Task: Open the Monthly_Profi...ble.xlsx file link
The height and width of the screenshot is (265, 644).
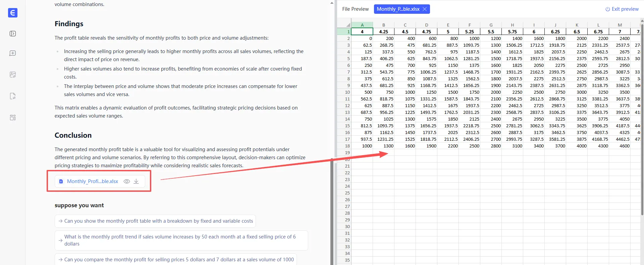Action: pyautogui.click(x=92, y=181)
